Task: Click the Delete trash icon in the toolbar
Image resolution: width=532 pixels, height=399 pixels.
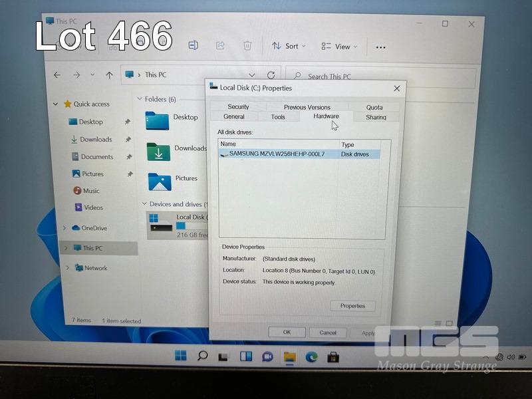Action: point(247,45)
